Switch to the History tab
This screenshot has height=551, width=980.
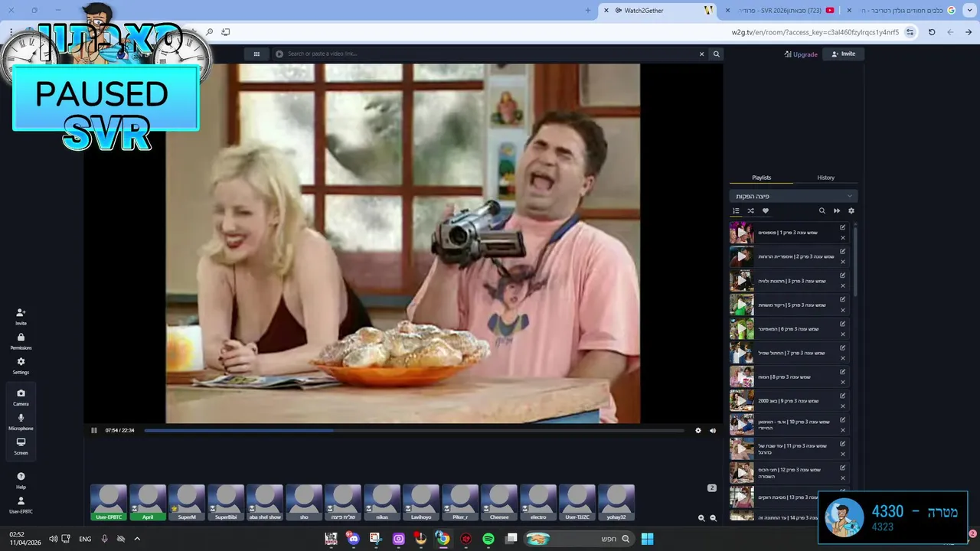(x=825, y=178)
